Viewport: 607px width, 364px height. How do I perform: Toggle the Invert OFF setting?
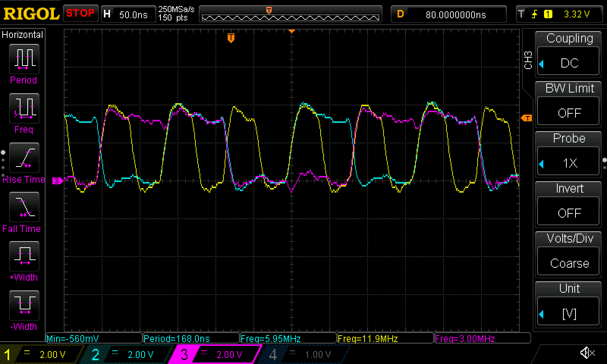569,213
